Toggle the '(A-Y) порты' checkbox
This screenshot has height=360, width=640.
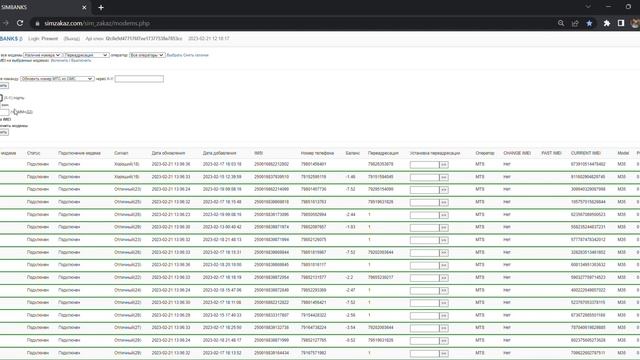1,98
